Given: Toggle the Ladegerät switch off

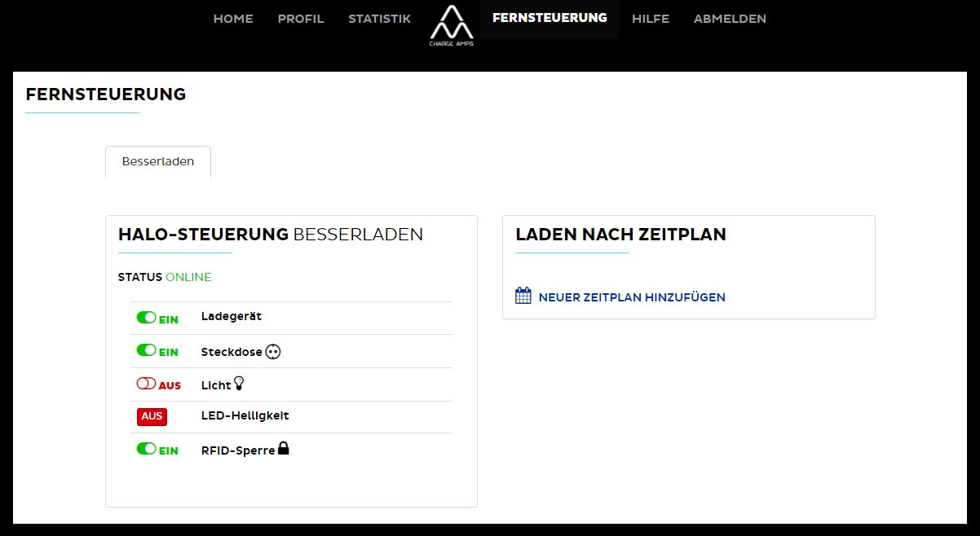Looking at the screenshot, I should 147,317.
